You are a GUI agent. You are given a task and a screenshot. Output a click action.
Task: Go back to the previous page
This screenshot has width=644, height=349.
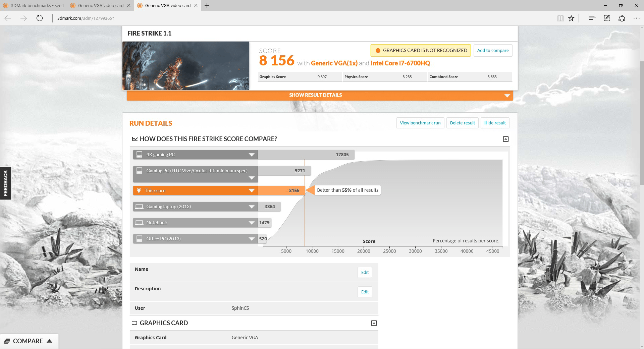(x=8, y=18)
